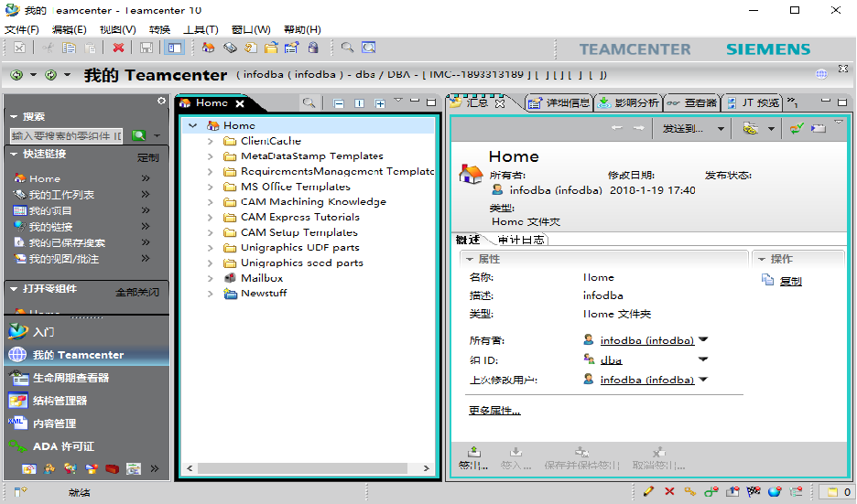This screenshot has width=857, height=504.
Task: Click the refresh checkmark icon in summary toolbar
Action: 797,129
